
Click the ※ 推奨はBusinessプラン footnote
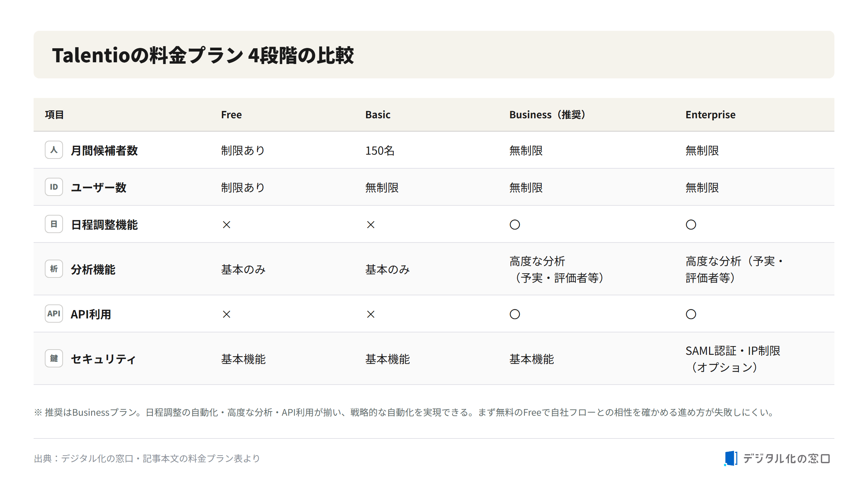click(404, 413)
